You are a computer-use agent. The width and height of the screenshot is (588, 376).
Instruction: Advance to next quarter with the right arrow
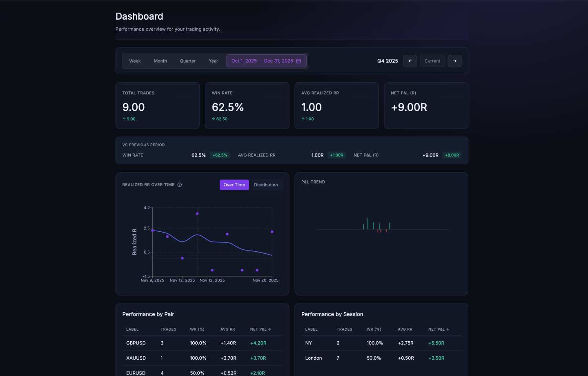point(454,60)
